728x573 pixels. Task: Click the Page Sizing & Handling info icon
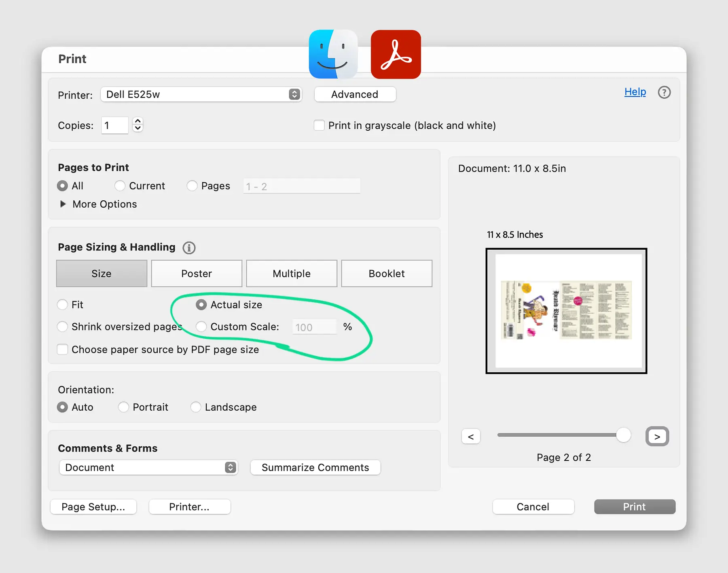pyautogui.click(x=188, y=248)
